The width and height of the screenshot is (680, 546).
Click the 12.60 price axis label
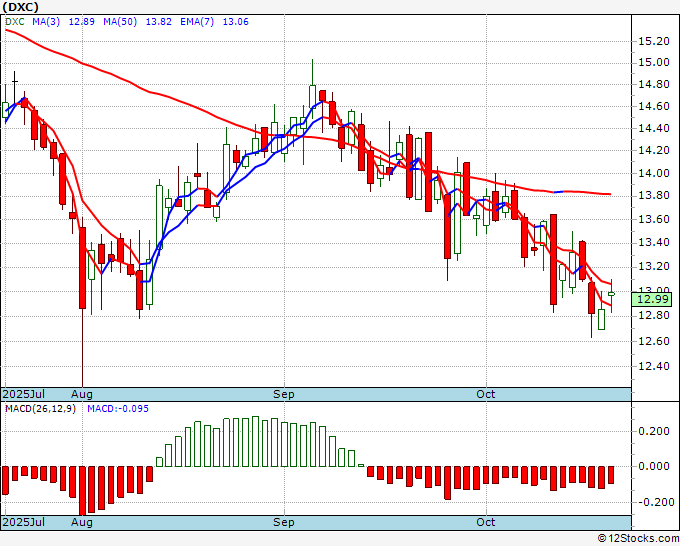pos(654,341)
